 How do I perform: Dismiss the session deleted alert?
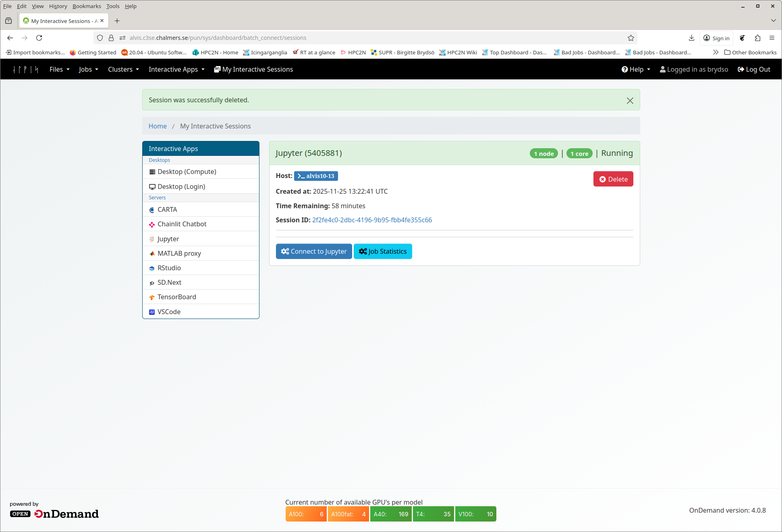(x=630, y=101)
